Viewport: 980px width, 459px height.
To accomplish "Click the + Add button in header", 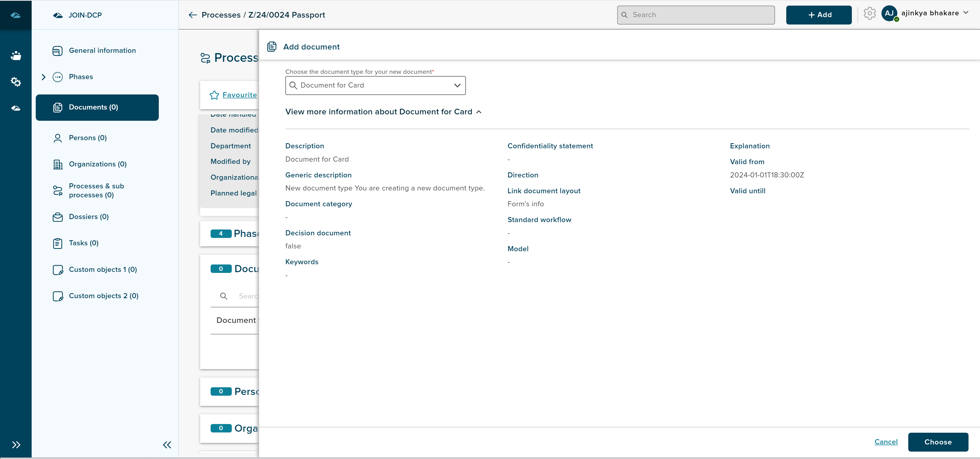I will [819, 15].
